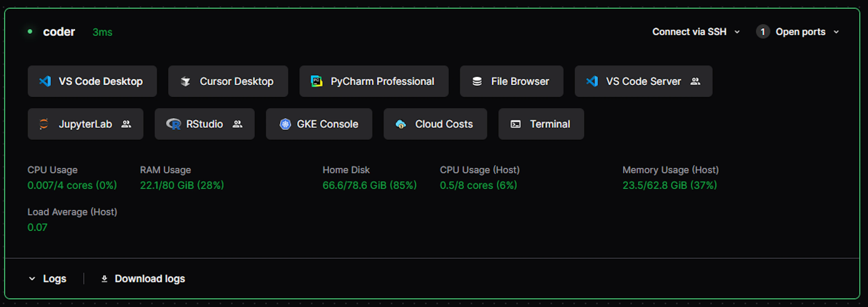Click the coder agent name

[59, 32]
